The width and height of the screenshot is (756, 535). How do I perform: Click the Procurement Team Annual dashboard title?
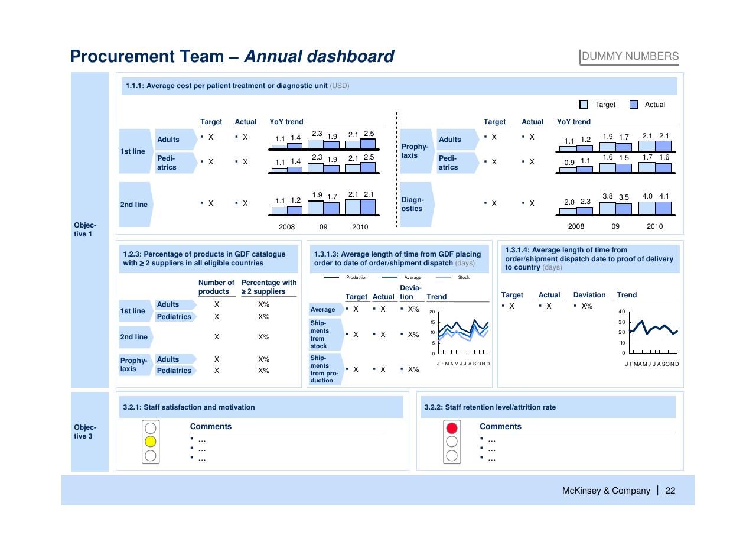[232, 56]
